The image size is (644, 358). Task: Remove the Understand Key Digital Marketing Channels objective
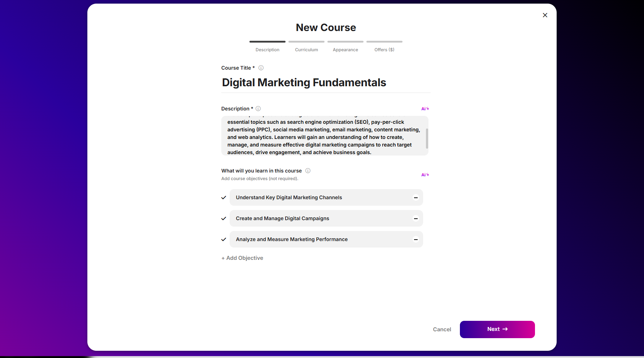tap(416, 197)
